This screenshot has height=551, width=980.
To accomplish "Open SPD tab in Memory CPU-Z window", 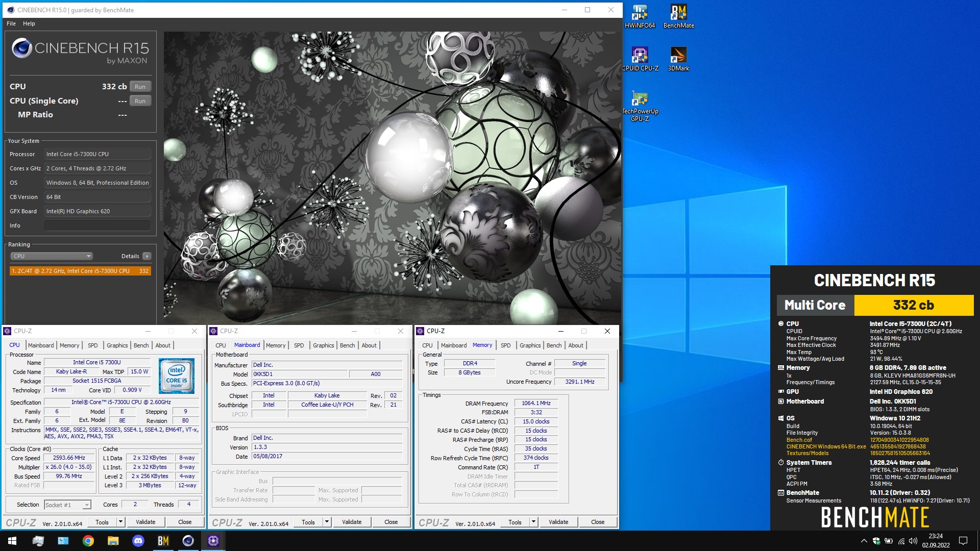I will coord(505,345).
